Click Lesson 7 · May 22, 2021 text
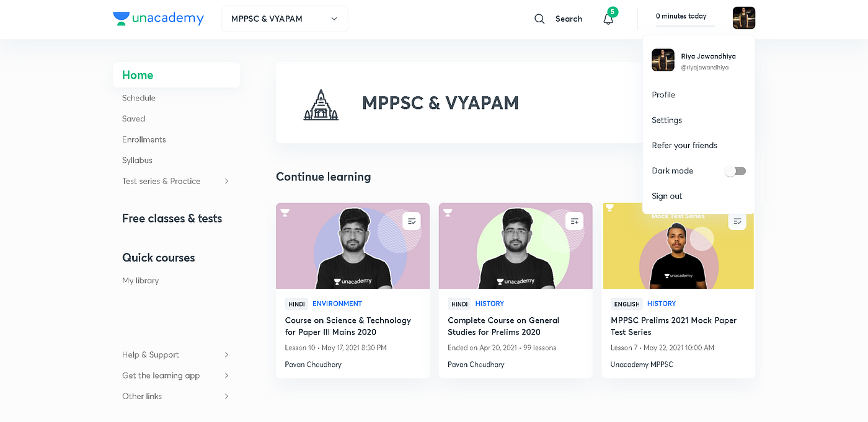Viewport: 868px width, 422px height. pos(662,348)
